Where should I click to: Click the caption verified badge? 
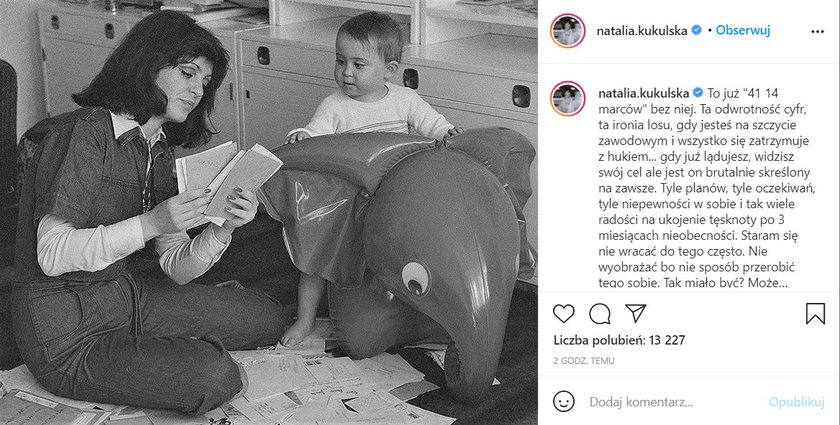698,93
